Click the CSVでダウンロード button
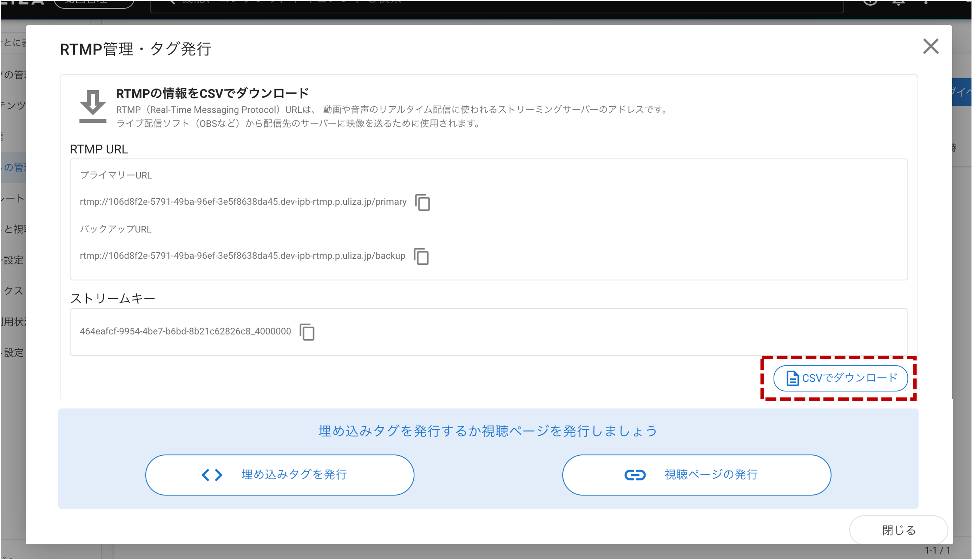The image size is (972, 560). 840,378
